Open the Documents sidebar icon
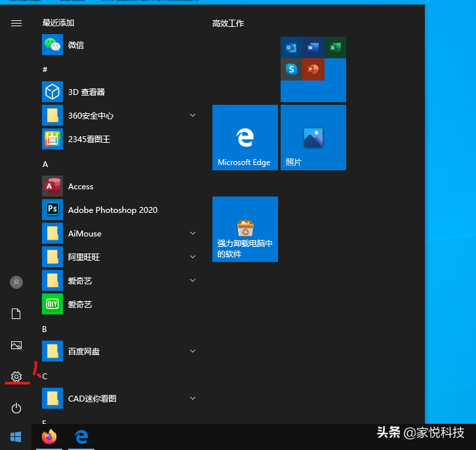This screenshot has height=450, width=476. [16, 314]
